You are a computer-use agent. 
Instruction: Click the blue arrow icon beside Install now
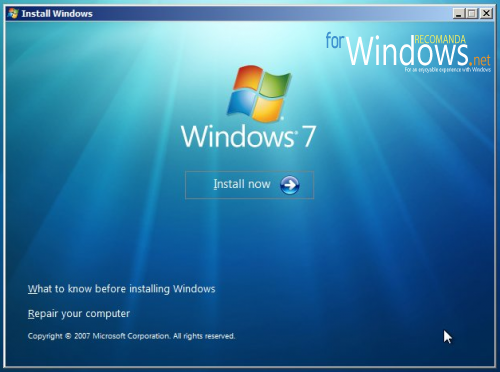click(x=290, y=185)
